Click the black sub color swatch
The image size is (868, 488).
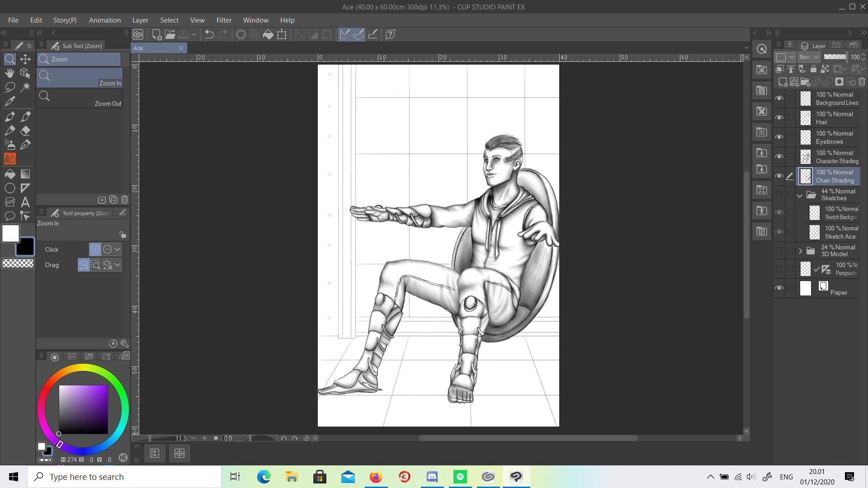coord(25,247)
